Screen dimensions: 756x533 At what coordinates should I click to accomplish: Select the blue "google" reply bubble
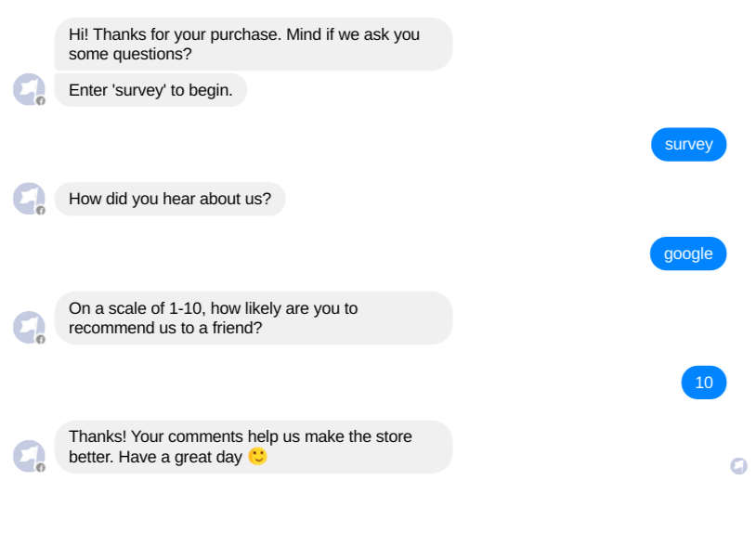pos(688,253)
